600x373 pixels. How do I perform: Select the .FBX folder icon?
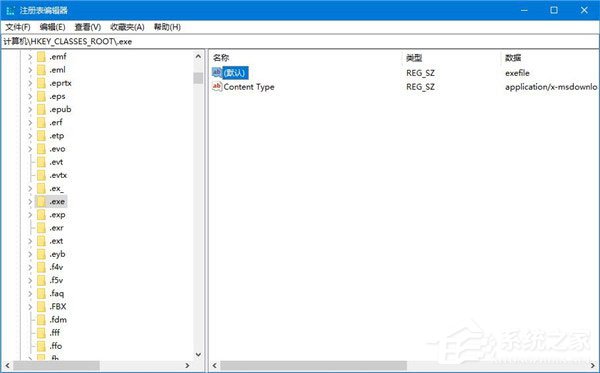(x=41, y=307)
